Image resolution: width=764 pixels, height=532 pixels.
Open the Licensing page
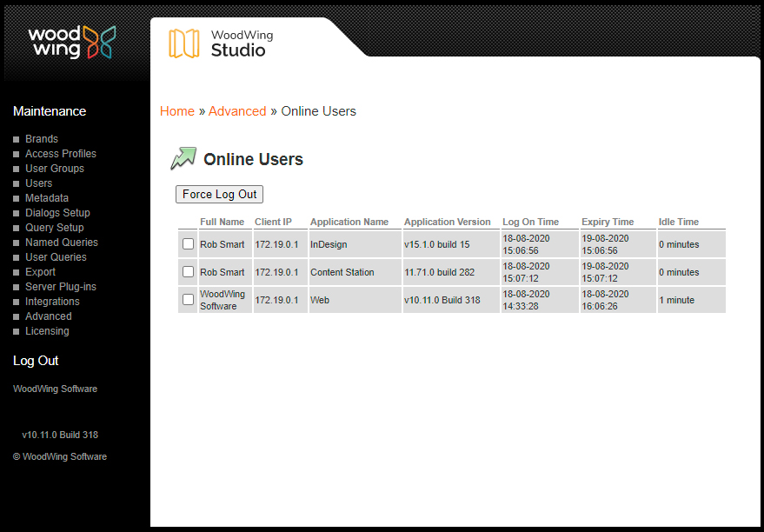tap(47, 331)
